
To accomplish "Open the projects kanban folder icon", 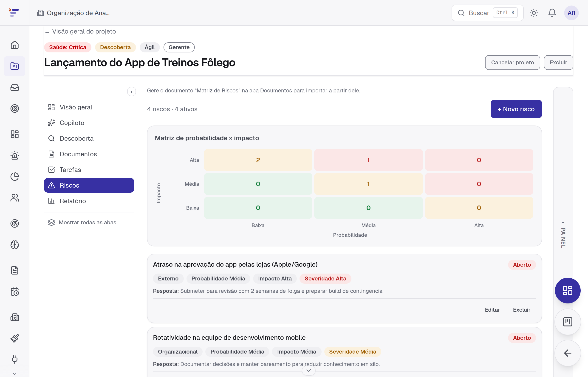I will [x=15, y=66].
